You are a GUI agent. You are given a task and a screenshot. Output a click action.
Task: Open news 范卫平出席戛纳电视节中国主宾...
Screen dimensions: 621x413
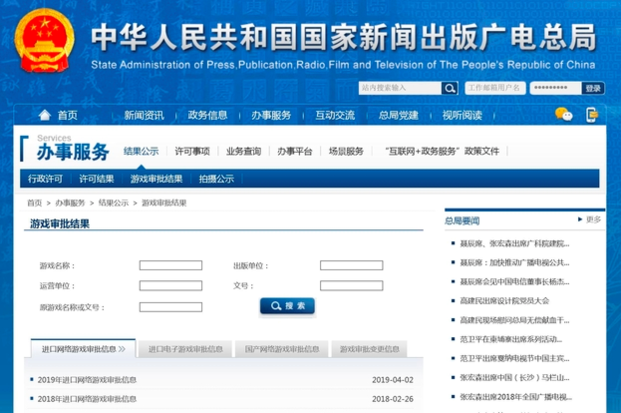tap(514, 358)
